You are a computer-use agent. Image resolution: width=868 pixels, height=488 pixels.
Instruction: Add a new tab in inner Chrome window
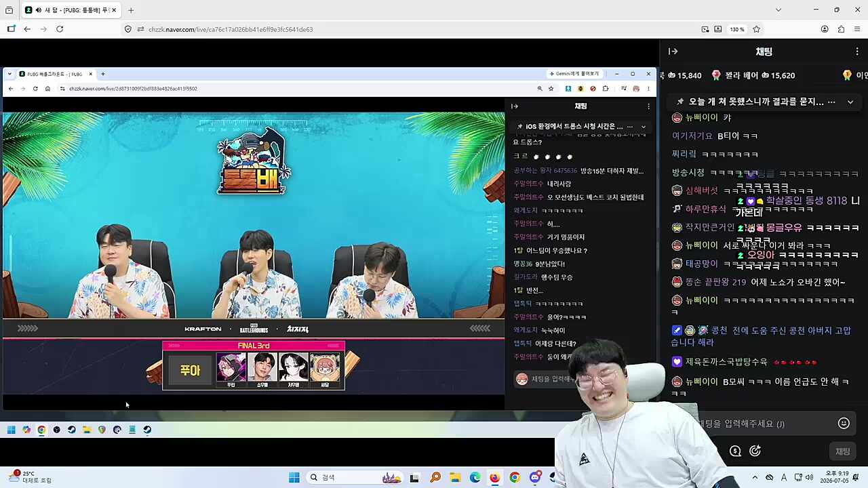click(102, 74)
